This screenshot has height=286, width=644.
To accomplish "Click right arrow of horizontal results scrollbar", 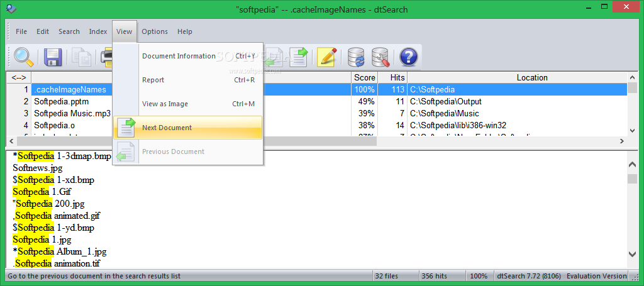I will [x=622, y=141].
